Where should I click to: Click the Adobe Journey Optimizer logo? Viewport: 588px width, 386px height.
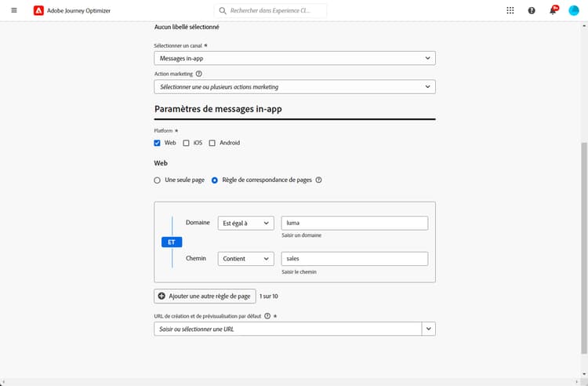(x=39, y=11)
